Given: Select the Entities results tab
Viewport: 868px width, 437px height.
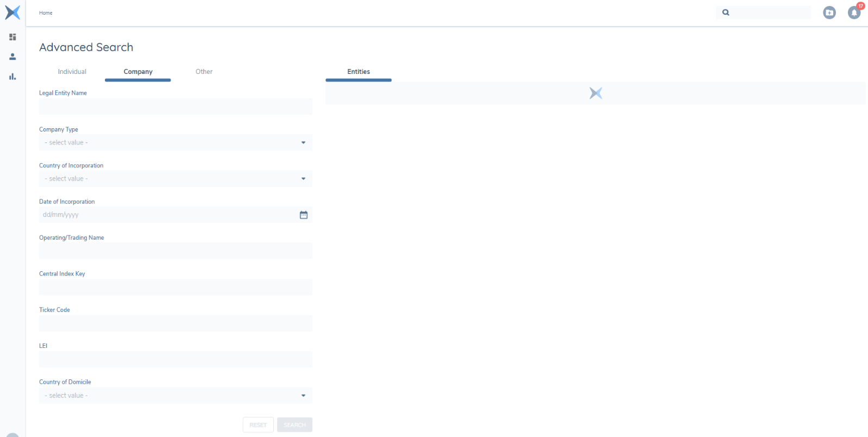Looking at the screenshot, I should click(x=358, y=72).
